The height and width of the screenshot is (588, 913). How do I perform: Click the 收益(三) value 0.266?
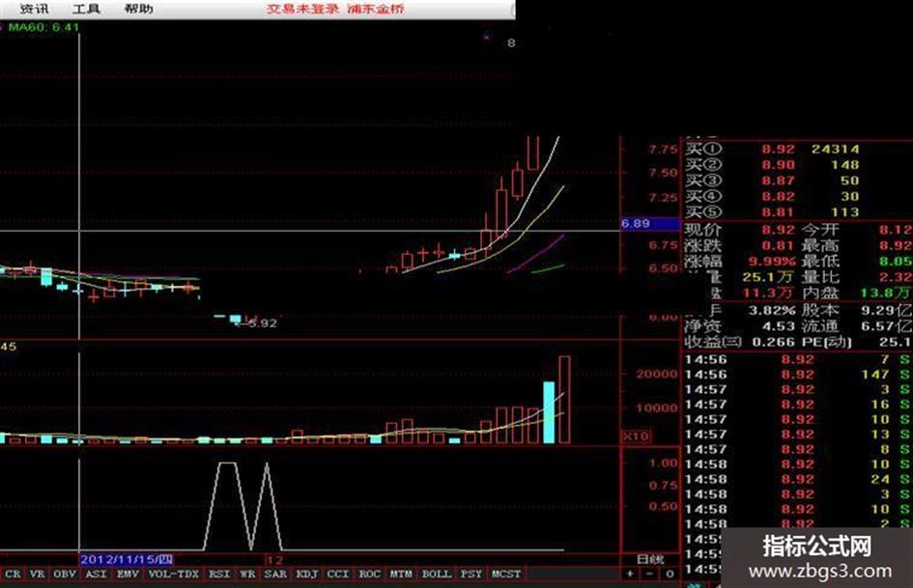click(774, 342)
